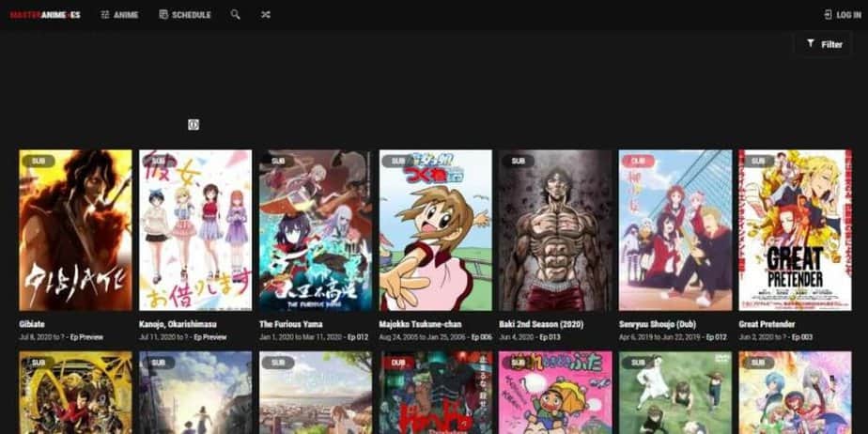Click 'Apr 6, 2019 to Jun 22, 2019 - Ep 012'
Screen dimensions: 868x434
673,337
